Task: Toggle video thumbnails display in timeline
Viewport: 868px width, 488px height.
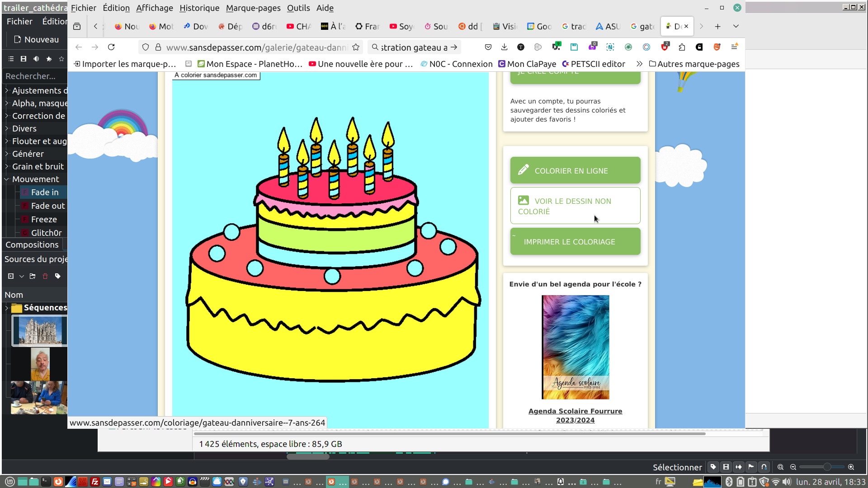Action: click(726, 467)
